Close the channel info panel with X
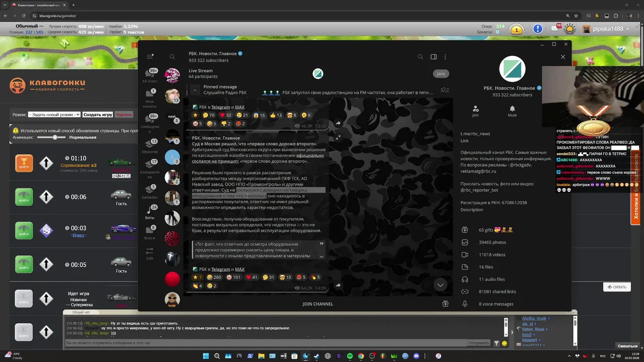Image resolution: width=644 pixels, height=362 pixels. click(x=563, y=57)
